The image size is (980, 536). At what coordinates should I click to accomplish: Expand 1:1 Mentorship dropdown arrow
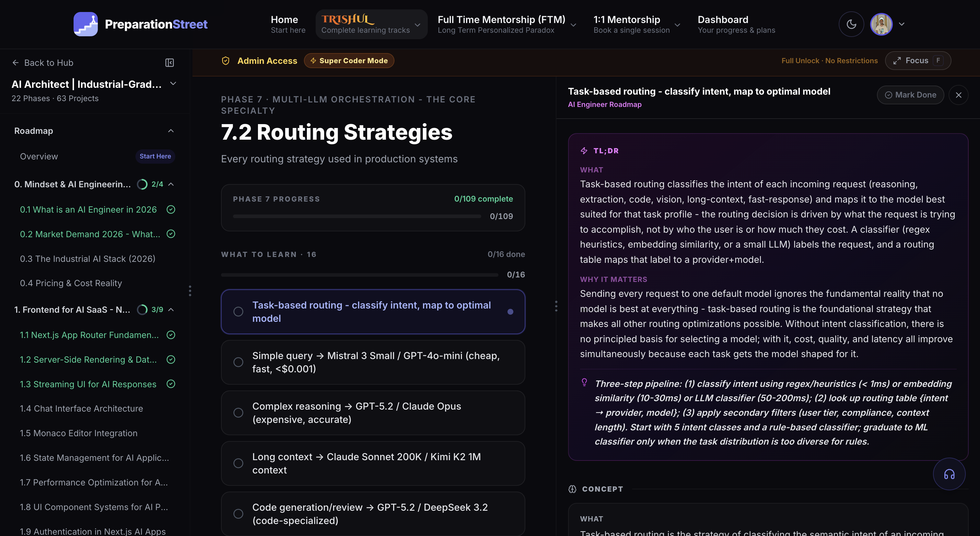click(677, 25)
